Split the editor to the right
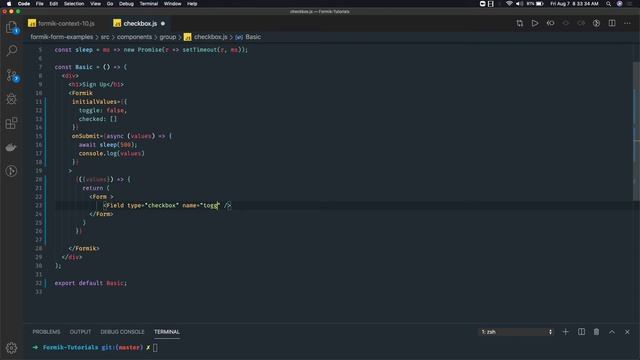 point(612,23)
